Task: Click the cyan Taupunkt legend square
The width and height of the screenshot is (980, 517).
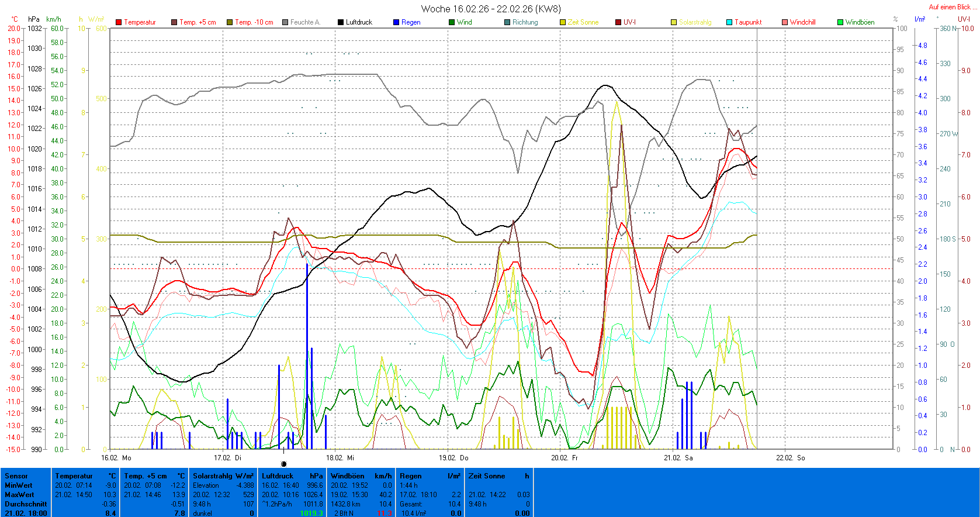Action: coord(729,22)
